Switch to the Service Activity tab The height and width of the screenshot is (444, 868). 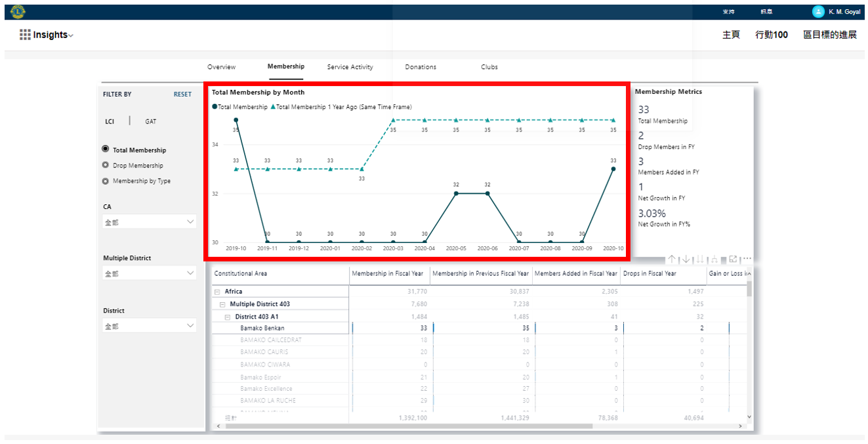[x=350, y=67]
